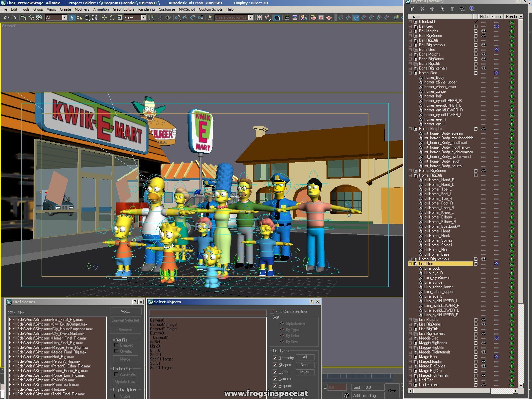Viewport: 532px width, 399px height.
Task: Click Hide/Unhide All Layers glasses icon
Action: click(462, 9)
